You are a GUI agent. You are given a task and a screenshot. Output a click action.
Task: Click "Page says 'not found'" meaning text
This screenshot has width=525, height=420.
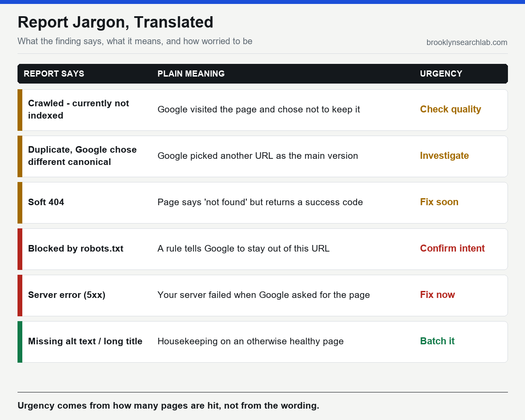260,202
